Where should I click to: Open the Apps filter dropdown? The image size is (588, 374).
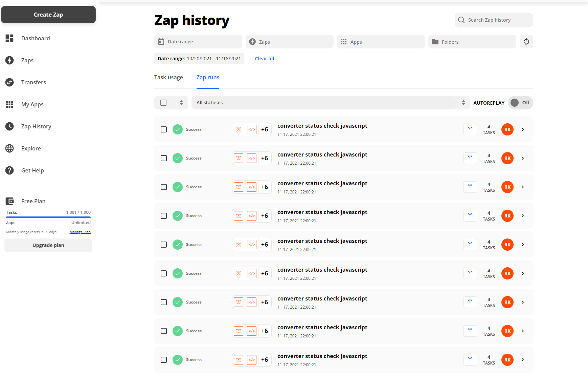[x=381, y=42]
